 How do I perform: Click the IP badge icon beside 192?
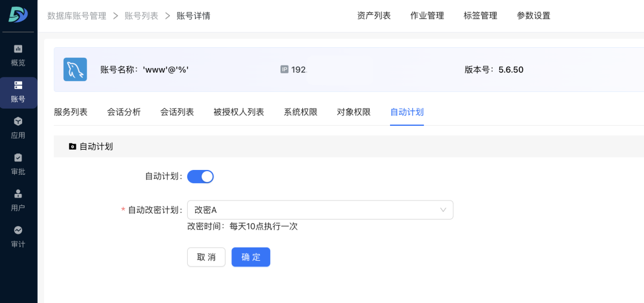point(284,70)
